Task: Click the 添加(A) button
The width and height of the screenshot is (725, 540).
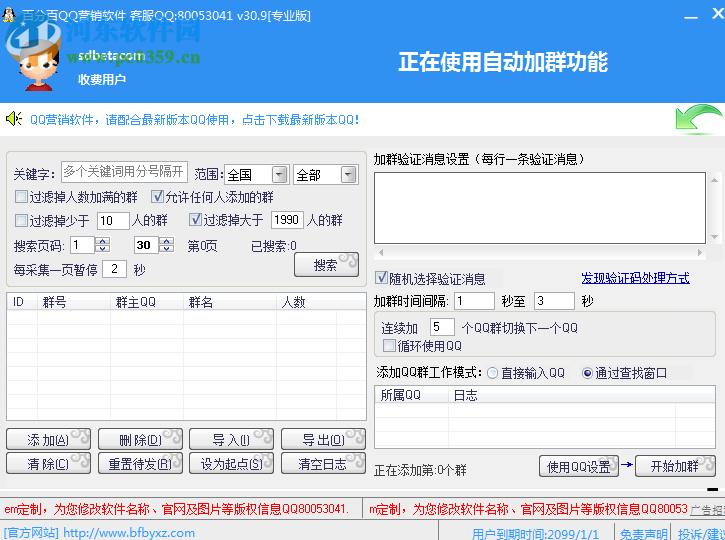Action: pyautogui.click(x=48, y=440)
